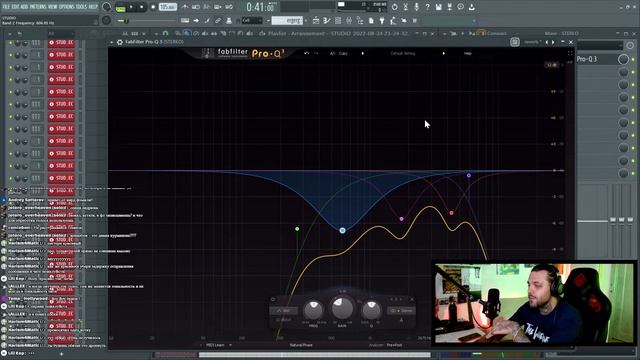Select next preset arrow in plugin wrapper
Screen dimensions: 640x360
tap(553, 42)
